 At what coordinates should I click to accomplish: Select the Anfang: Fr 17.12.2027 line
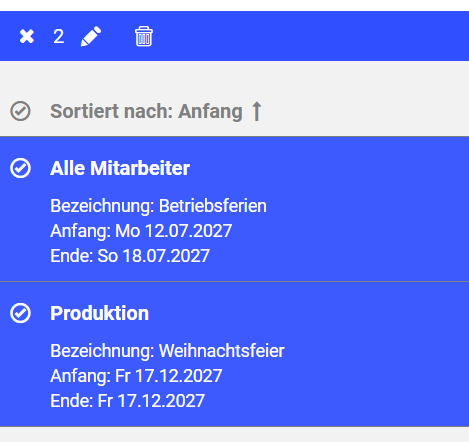click(136, 376)
